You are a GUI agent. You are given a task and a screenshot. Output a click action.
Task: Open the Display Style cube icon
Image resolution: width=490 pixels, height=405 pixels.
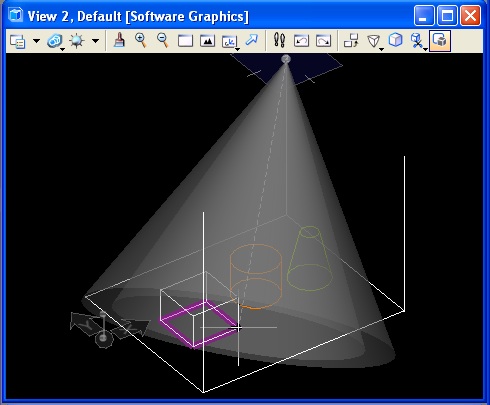[x=55, y=41]
